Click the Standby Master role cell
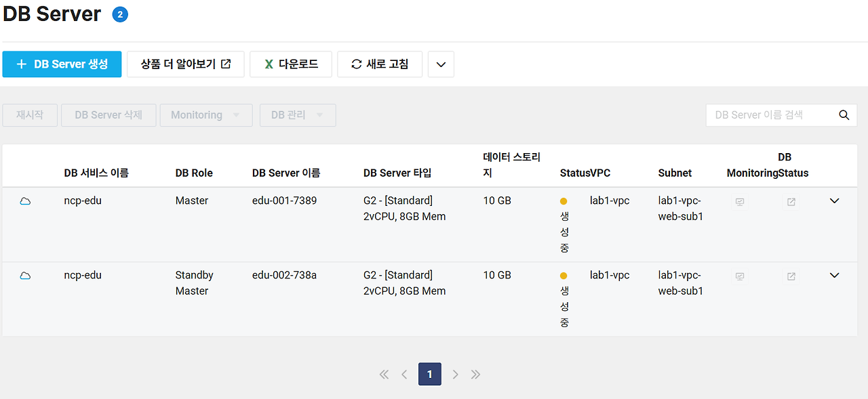This screenshot has height=399, width=868. click(195, 283)
